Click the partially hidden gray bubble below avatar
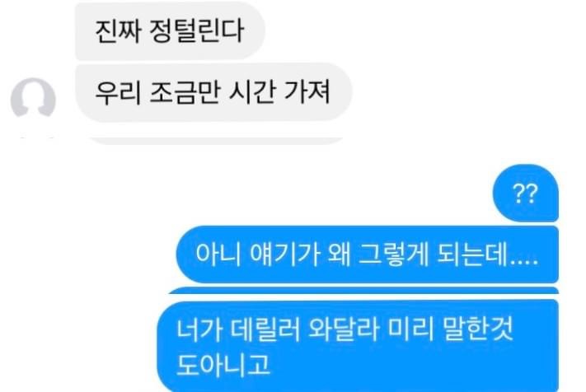The image size is (586, 392). coord(217,140)
